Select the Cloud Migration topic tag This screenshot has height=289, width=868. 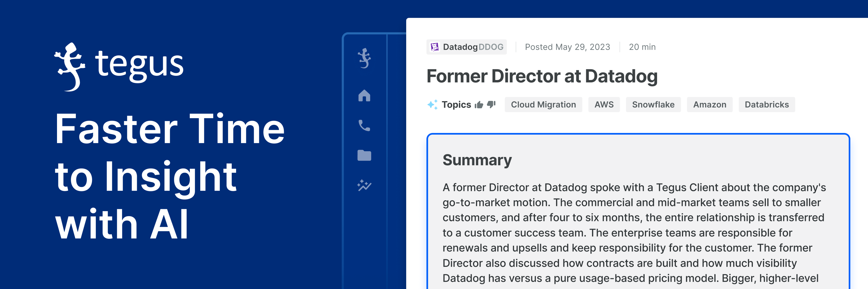pyautogui.click(x=543, y=105)
